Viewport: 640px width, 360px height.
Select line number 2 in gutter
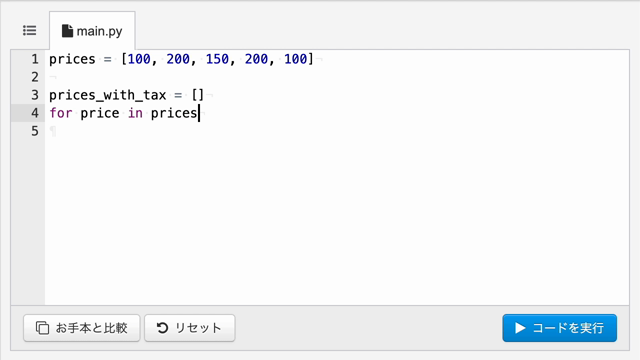click(x=35, y=77)
